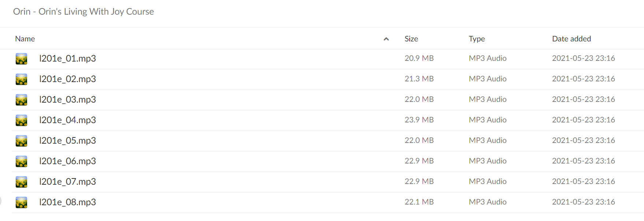The width and height of the screenshot is (644, 221).
Task: Click the l201e_06.mp3 file icon
Action: point(21,161)
